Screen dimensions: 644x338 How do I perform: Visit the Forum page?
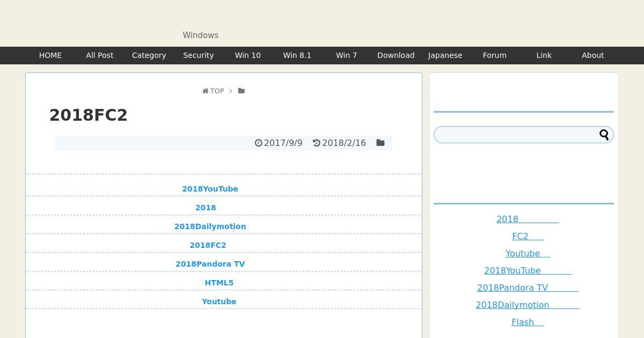coord(495,55)
